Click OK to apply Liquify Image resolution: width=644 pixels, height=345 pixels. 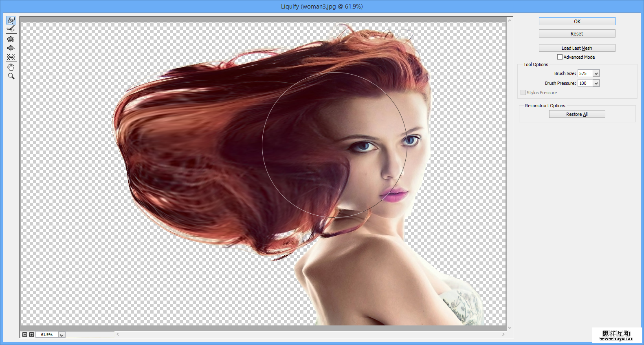pyautogui.click(x=577, y=21)
